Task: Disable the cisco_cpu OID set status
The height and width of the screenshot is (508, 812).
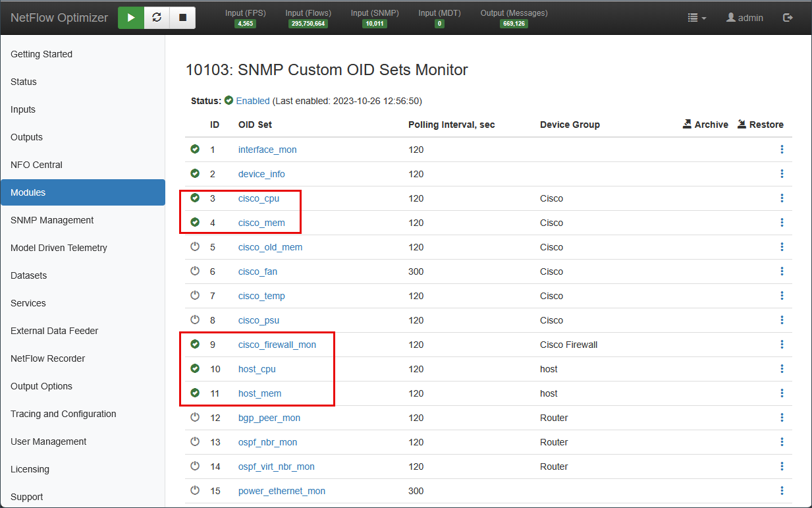Action: (x=195, y=198)
